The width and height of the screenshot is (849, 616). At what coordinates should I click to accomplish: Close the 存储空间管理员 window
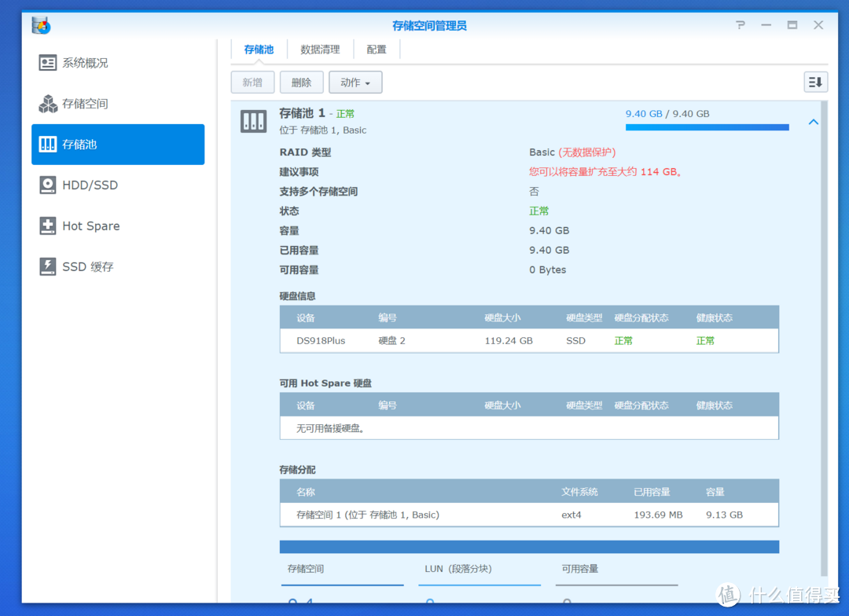(818, 25)
